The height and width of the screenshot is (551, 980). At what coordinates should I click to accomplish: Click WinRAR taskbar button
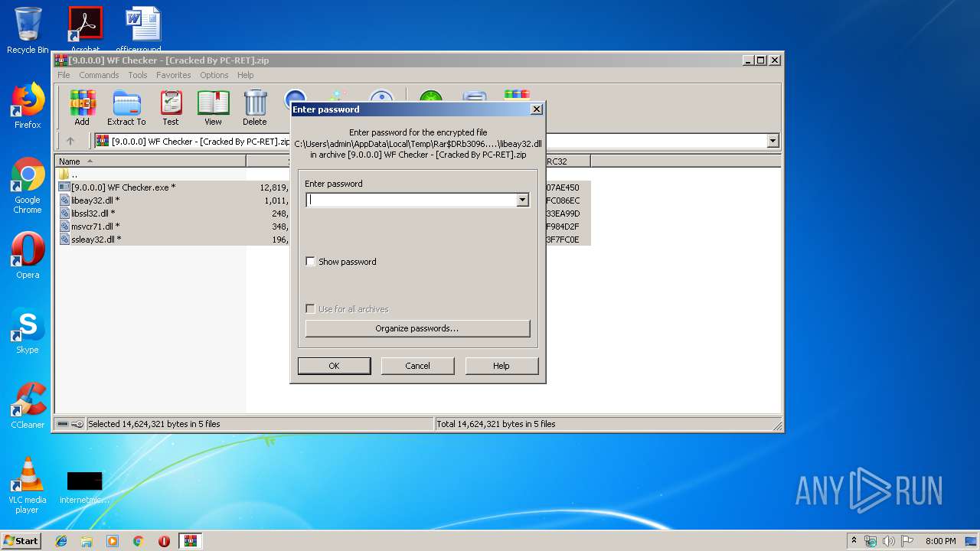click(191, 541)
